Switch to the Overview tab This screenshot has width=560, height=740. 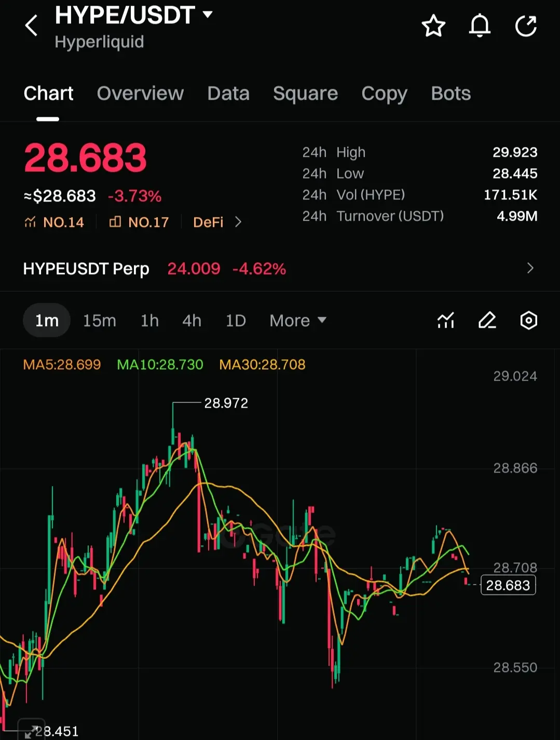pyautogui.click(x=140, y=93)
